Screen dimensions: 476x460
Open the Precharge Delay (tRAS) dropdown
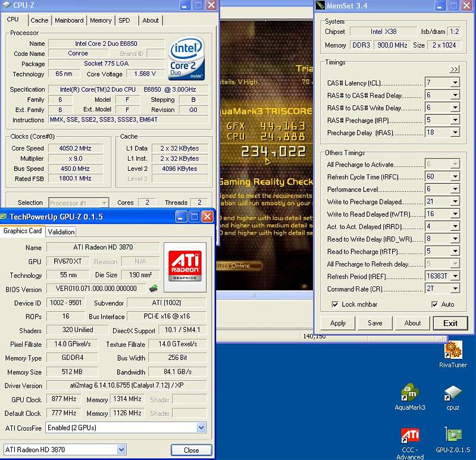point(455,132)
